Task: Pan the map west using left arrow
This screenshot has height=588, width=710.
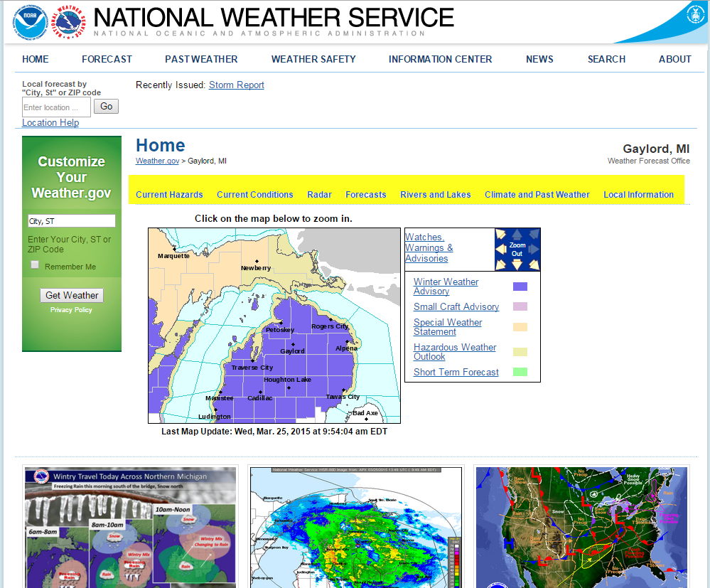Action: coord(500,249)
